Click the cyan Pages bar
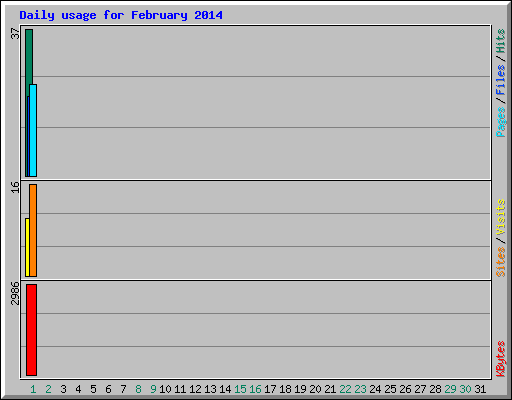Screen dimensions: 512x400 33,130
